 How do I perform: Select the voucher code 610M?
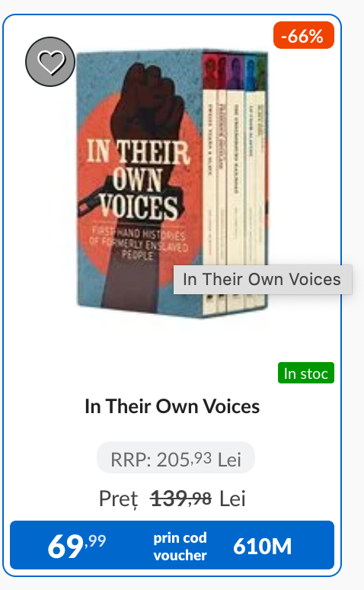point(263,546)
